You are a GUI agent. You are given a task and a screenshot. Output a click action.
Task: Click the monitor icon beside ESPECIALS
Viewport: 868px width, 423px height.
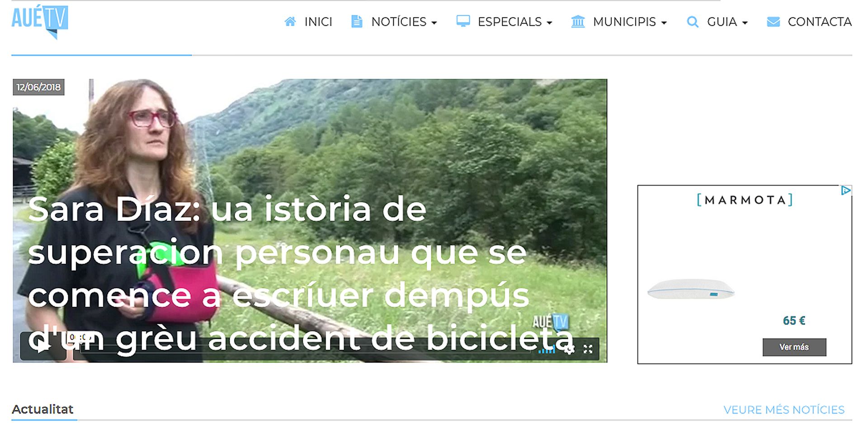[x=463, y=21]
